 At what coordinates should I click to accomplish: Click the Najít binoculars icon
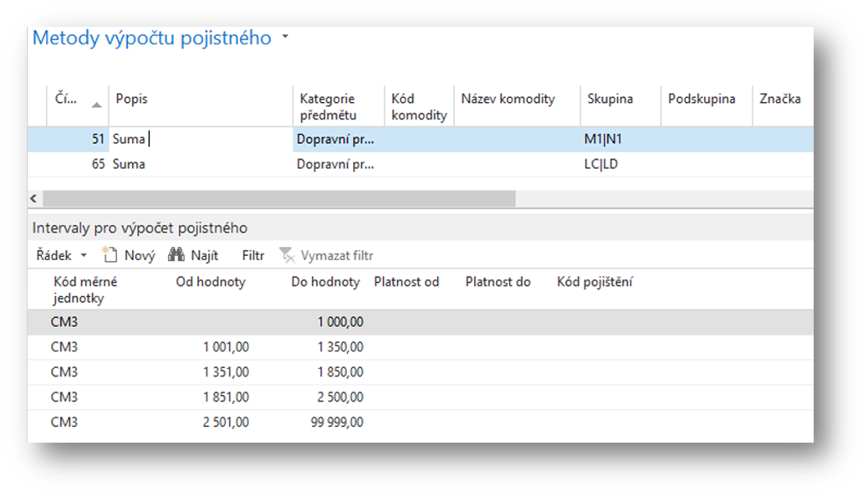176,255
